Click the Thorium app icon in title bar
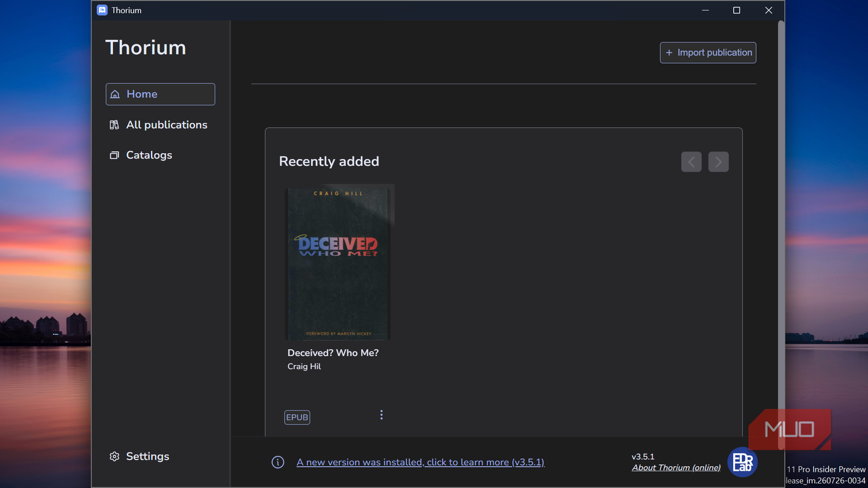868x488 pixels. (102, 10)
